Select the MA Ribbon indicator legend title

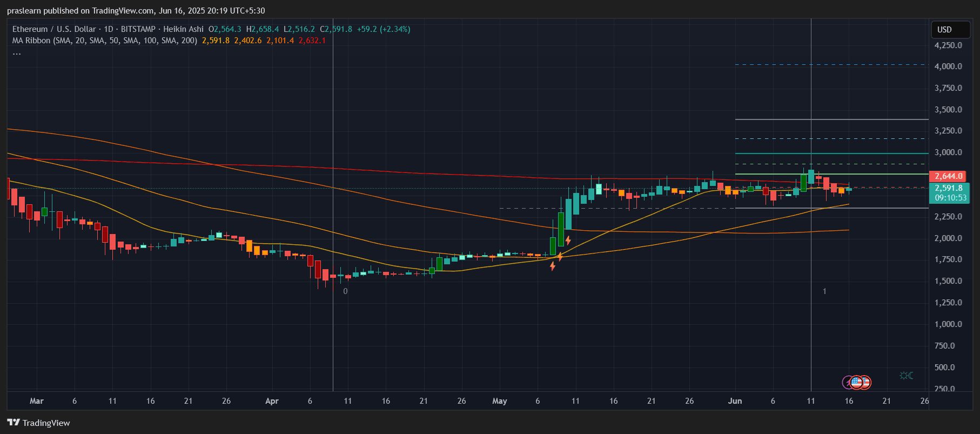coord(105,41)
